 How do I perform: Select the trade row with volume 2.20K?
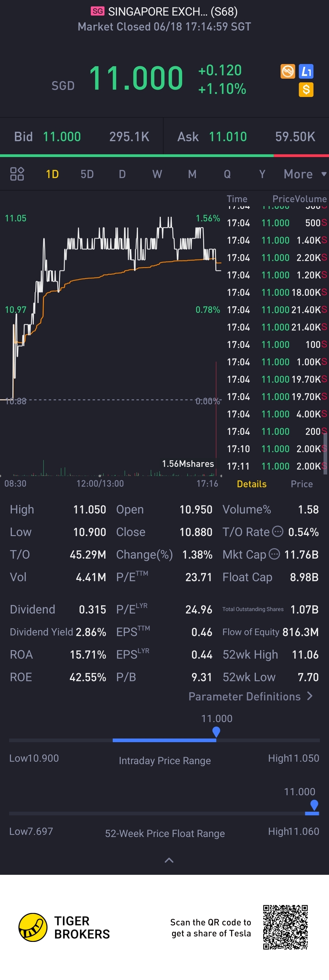tap(277, 258)
